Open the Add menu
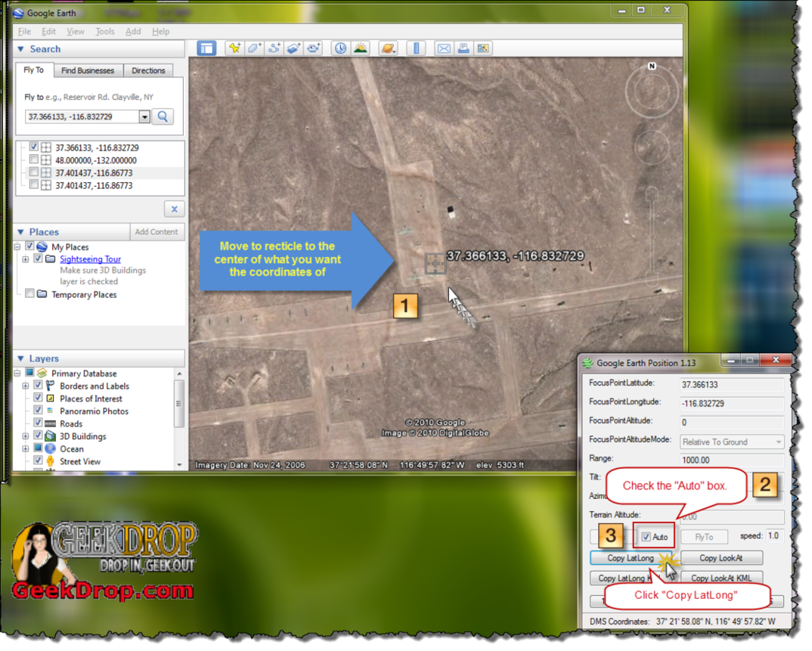 (133, 32)
